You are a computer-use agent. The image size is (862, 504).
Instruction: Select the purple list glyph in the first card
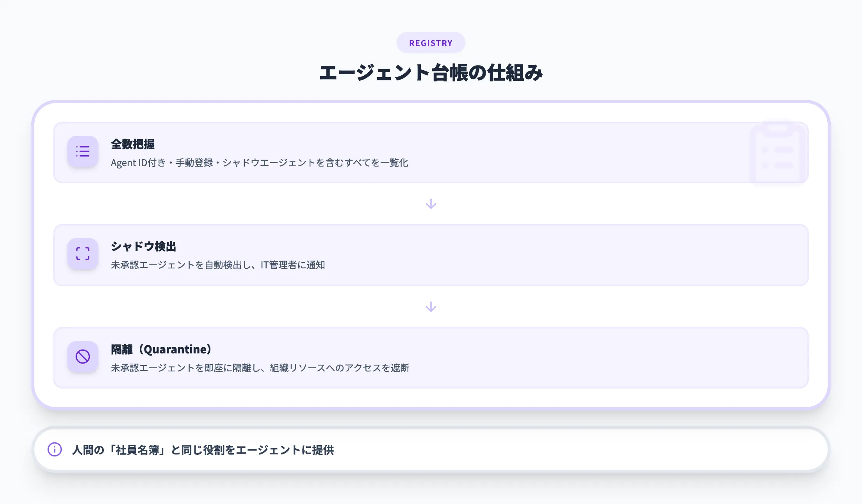(x=82, y=152)
